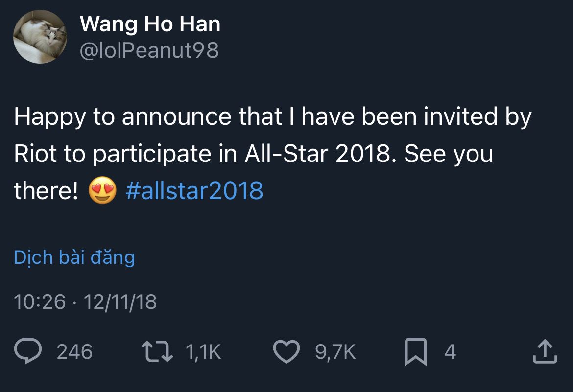
Task: Open the #allstar2018 hashtag
Action: (x=194, y=190)
